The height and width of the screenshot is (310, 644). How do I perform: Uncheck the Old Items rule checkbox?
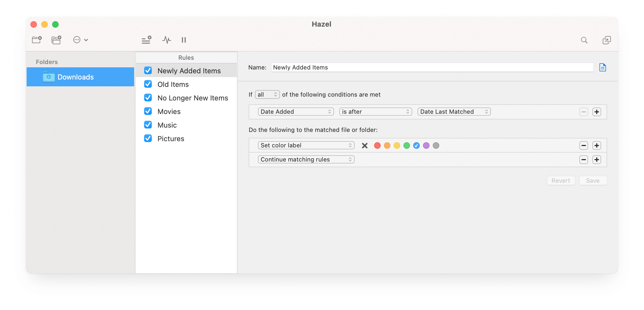(x=148, y=84)
